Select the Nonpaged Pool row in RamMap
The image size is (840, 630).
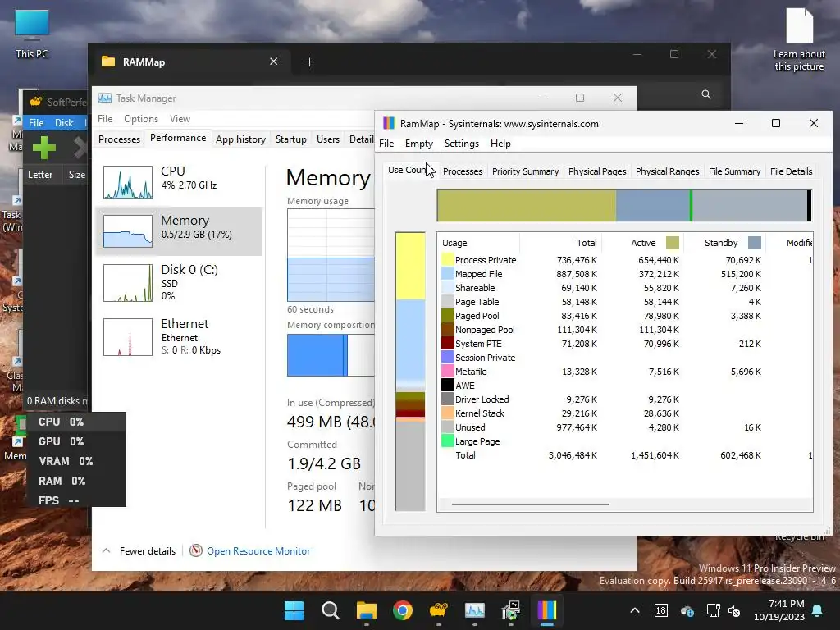(x=625, y=330)
